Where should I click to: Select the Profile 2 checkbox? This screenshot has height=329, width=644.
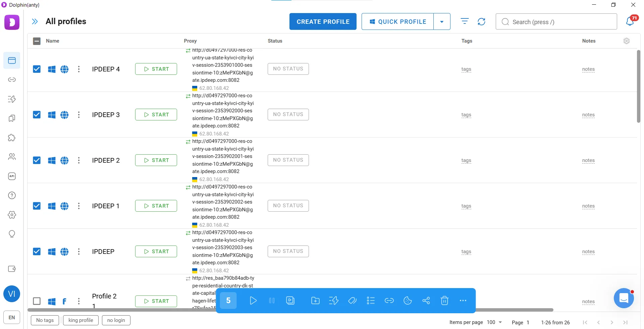pyautogui.click(x=37, y=301)
